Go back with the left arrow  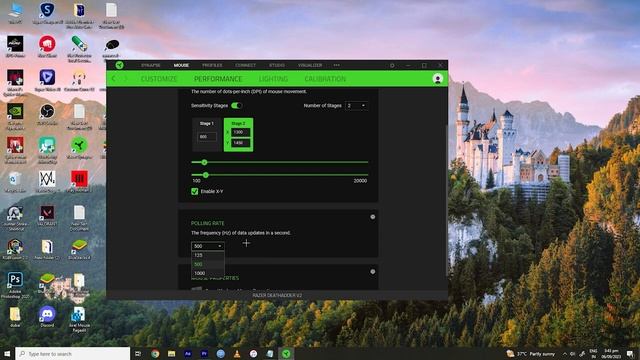[113, 79]
